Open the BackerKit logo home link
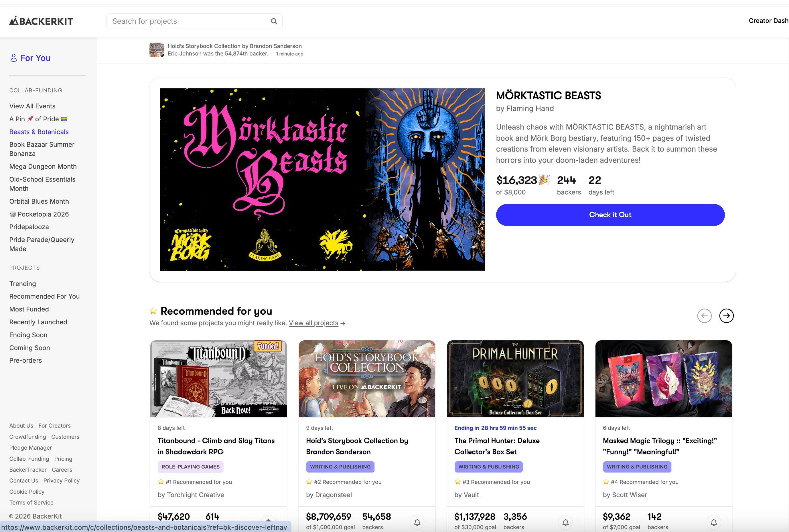The width and height of the screenshot is (789, 532). point(41,21)
